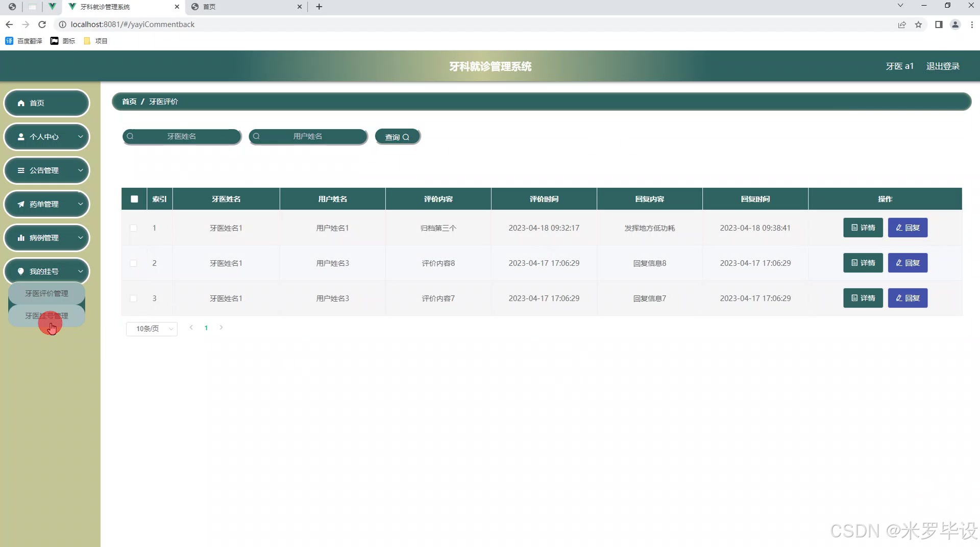Check the checkbox for row 2
The image size is (980, 547).
click(x=133, y=263)
